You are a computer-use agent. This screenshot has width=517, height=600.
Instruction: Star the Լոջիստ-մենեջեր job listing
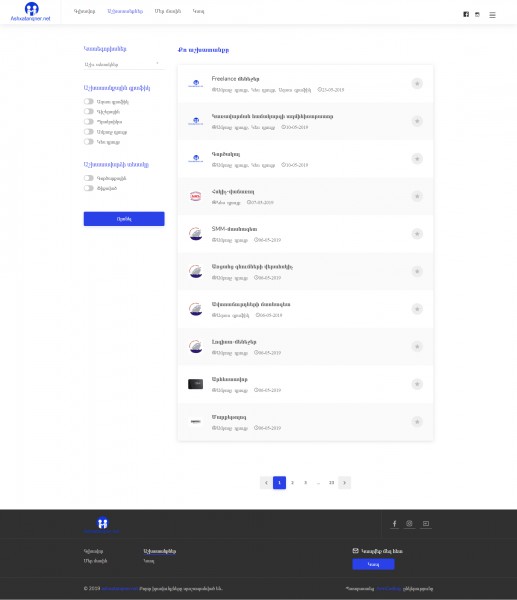[x=417, y=346]
